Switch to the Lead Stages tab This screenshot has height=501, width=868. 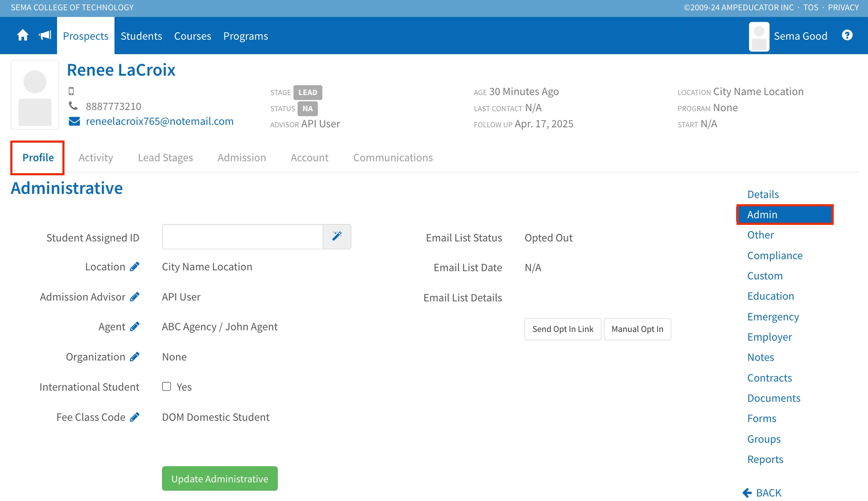[x=165, y=157]
